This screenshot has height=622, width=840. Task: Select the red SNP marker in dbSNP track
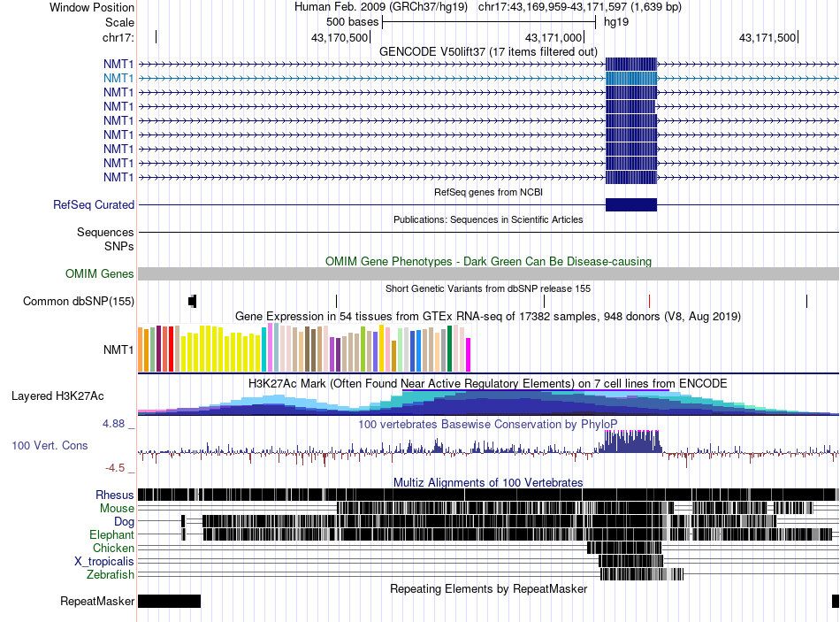point(649,301)
